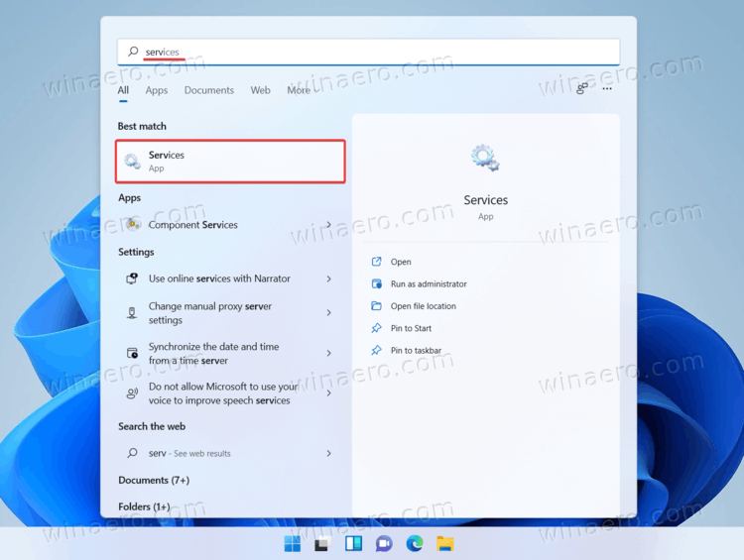The height and width of the screenshot is (560, 744).
Task: Open the More filter dropdown
Action: tap(302, 90)
